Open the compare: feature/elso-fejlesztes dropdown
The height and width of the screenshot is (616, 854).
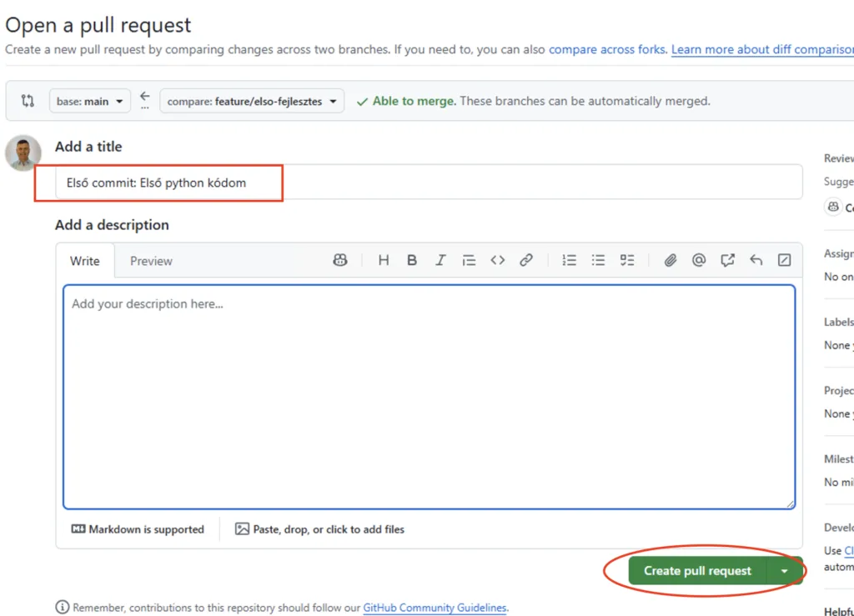pyautogui.click(x=252, y=102)
